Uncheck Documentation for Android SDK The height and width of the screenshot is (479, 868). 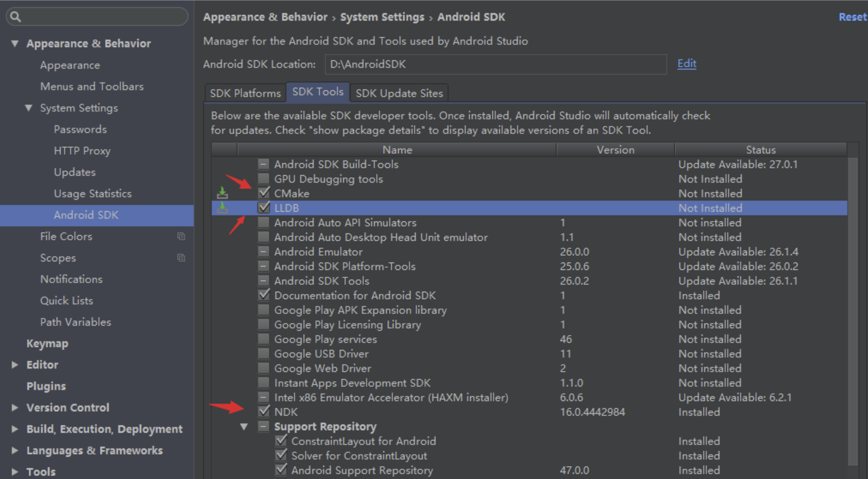(264, 295)
